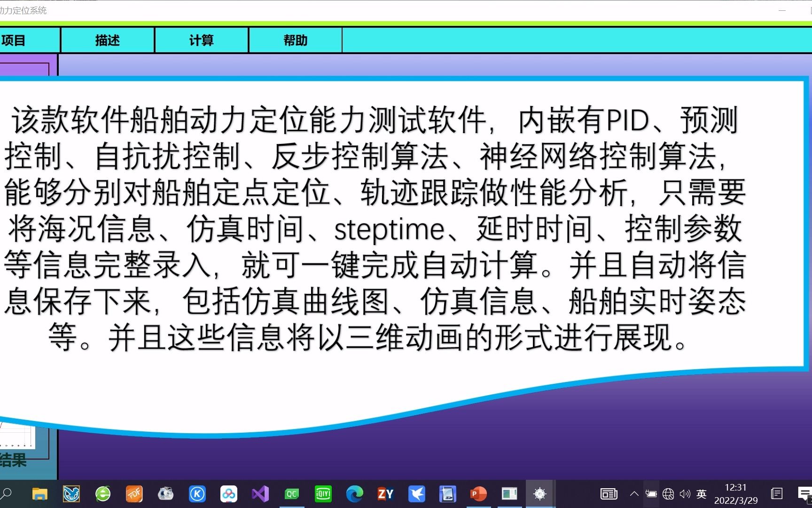This screenshot has height=508, width=812.
Task: Launch the green 360 browser icon
Action: pyautogui.click(x=103, y=494)
